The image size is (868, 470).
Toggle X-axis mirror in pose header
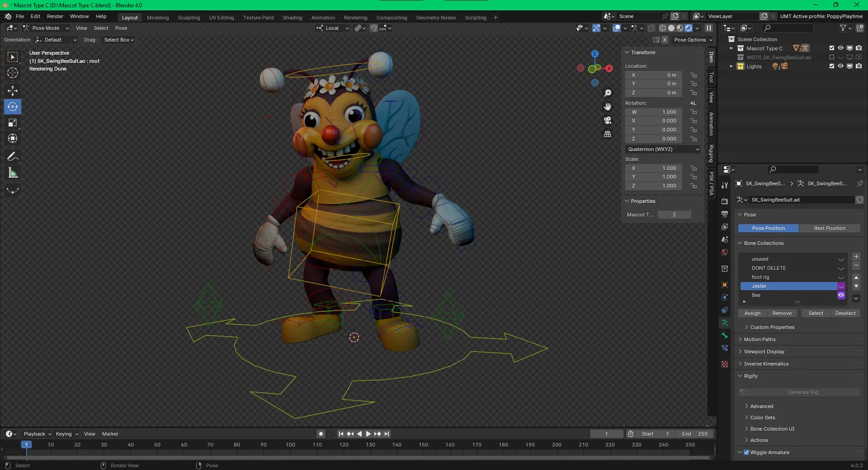click(665, 40)
